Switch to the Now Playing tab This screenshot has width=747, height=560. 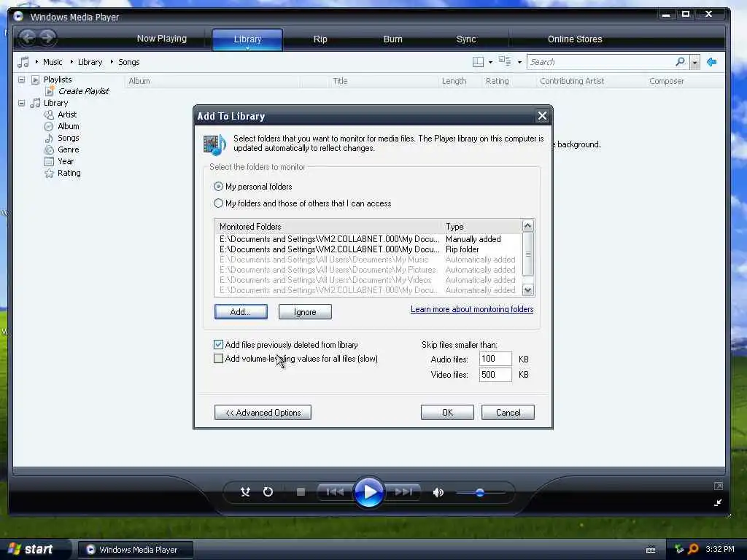(x=161, y=39)
